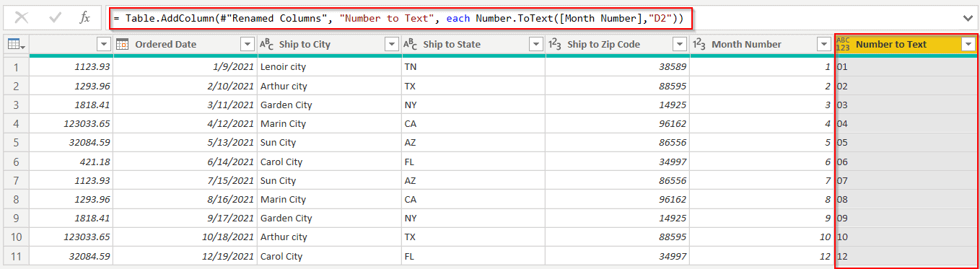Cancel the formula edit with X icon
The width and height of the screenshot is (980, 269).
click(x=22, y=18)
